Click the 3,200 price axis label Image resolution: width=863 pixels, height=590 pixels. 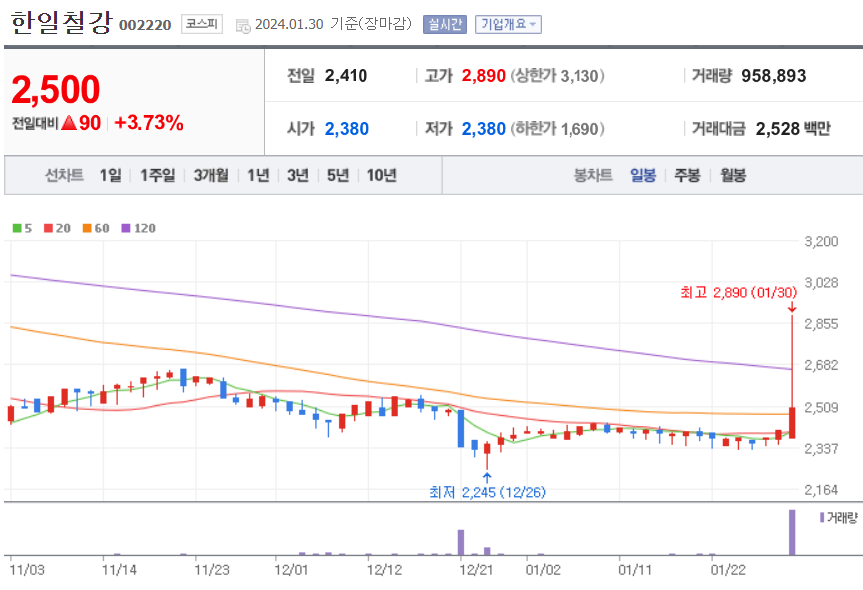point(821,241)
